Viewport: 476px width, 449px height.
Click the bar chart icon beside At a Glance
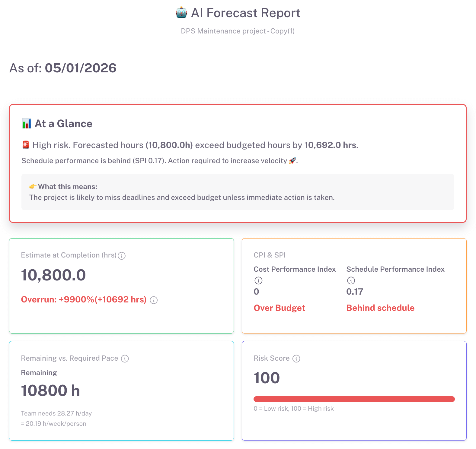27,124
